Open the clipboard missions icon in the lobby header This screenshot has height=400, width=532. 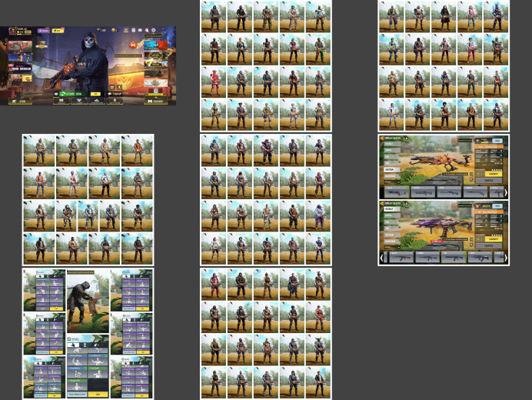[x=133, y=30]
